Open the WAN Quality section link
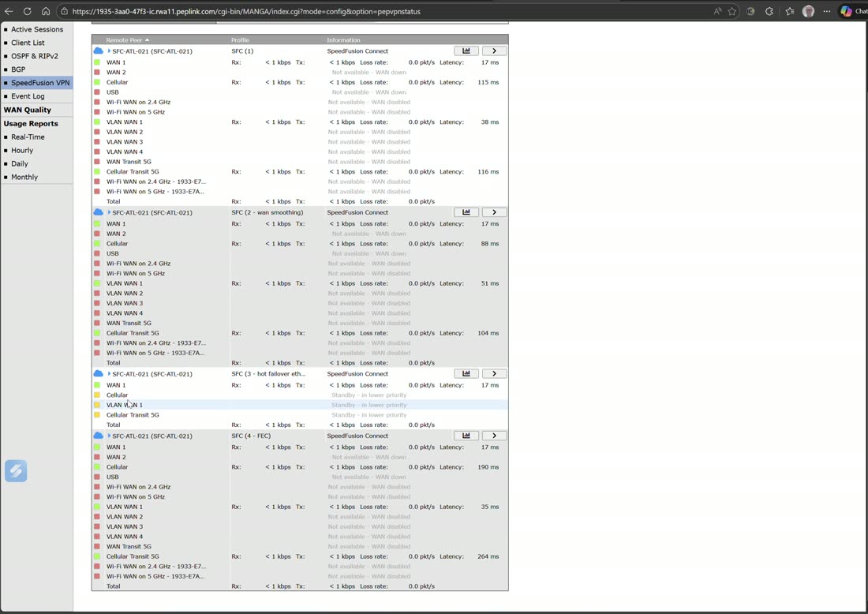This screenshot has height=614, width=868. click(27, 110)
